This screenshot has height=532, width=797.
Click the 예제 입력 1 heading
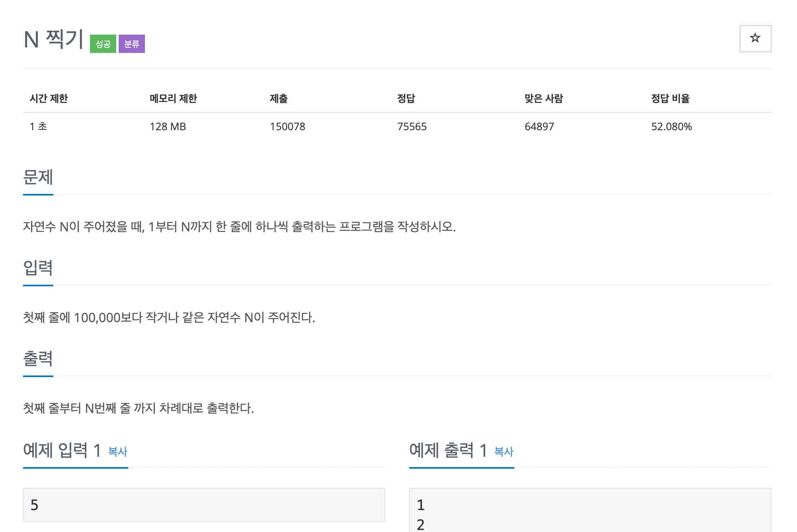click(62, 450)
